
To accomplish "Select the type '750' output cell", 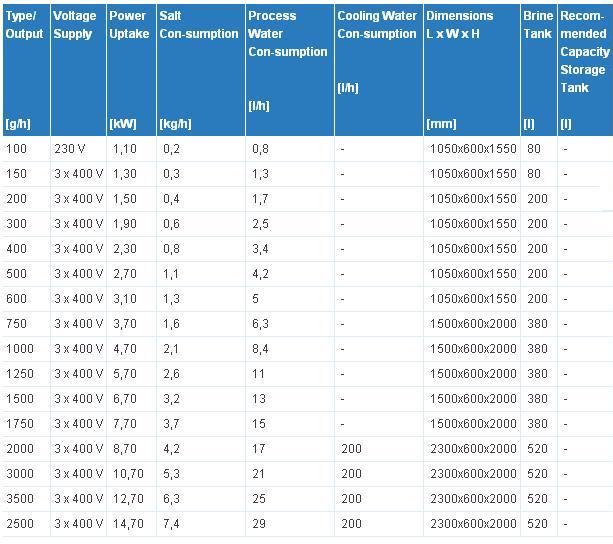I will pos(16,324).
